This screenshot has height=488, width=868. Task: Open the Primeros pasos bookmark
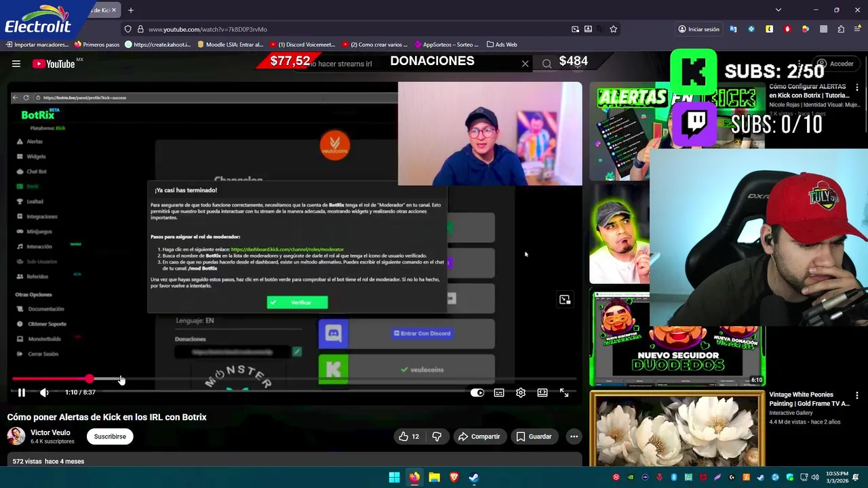coord(96,45)
